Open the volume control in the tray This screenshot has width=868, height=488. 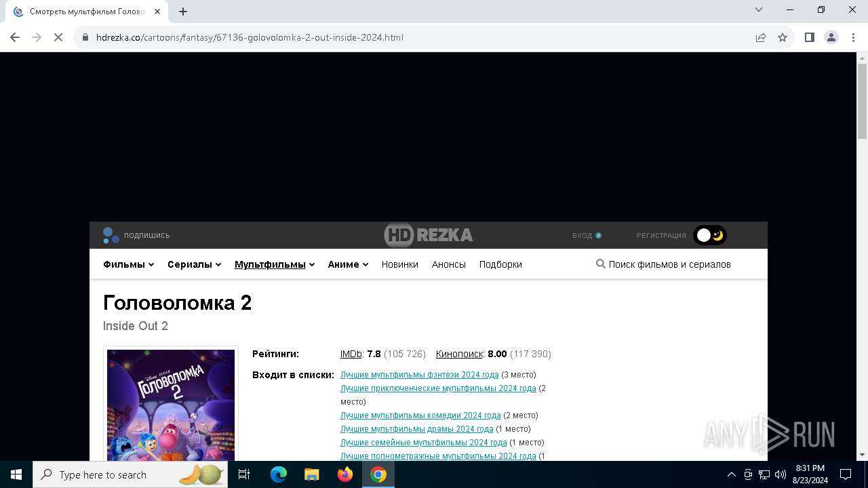(781, 474)
